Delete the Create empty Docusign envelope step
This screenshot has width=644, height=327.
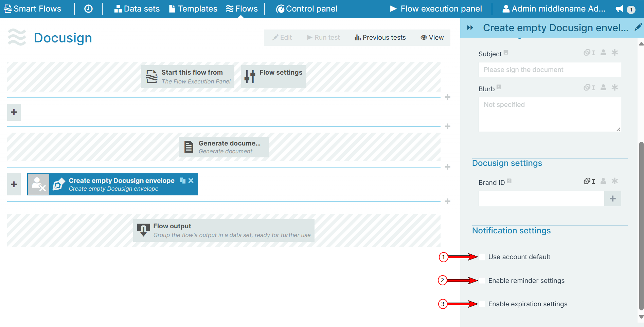coord(191,180)
